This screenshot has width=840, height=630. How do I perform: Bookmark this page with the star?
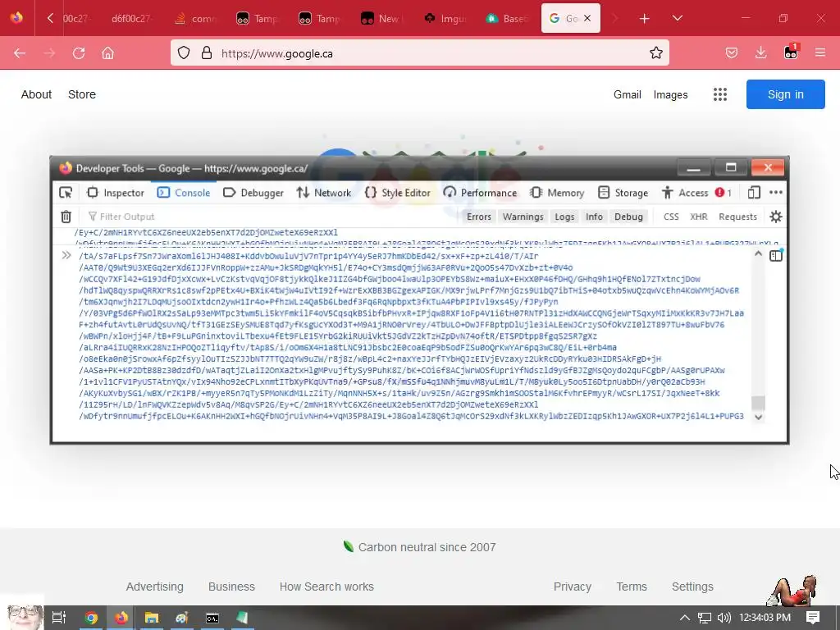[x=655, y=53]
